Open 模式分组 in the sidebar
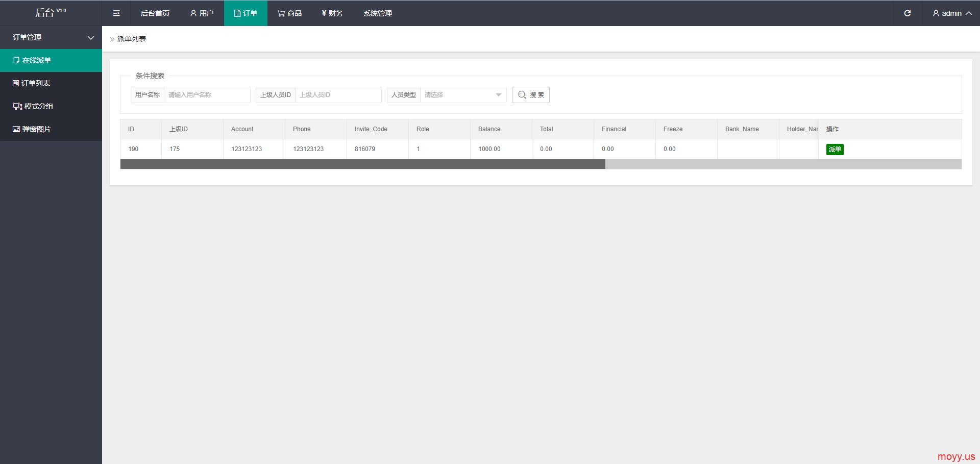980x464 pixels. tap(51, 106)
